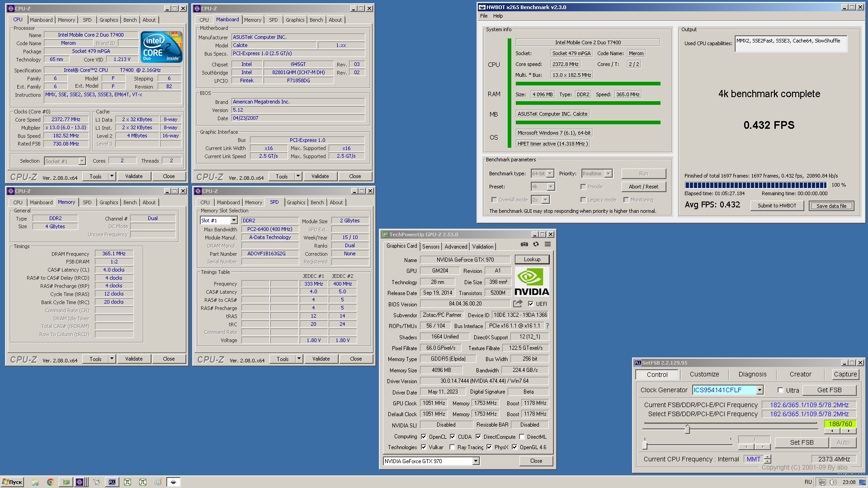Toggle DirectCompute checkbox in GPU-Z
Screen dimensions: 868x488
(478, 436)
